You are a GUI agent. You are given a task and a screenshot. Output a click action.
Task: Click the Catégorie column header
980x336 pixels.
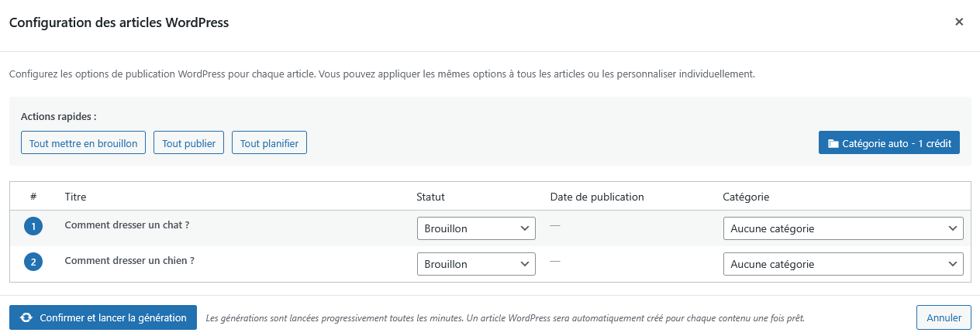(x=746, y=197)
